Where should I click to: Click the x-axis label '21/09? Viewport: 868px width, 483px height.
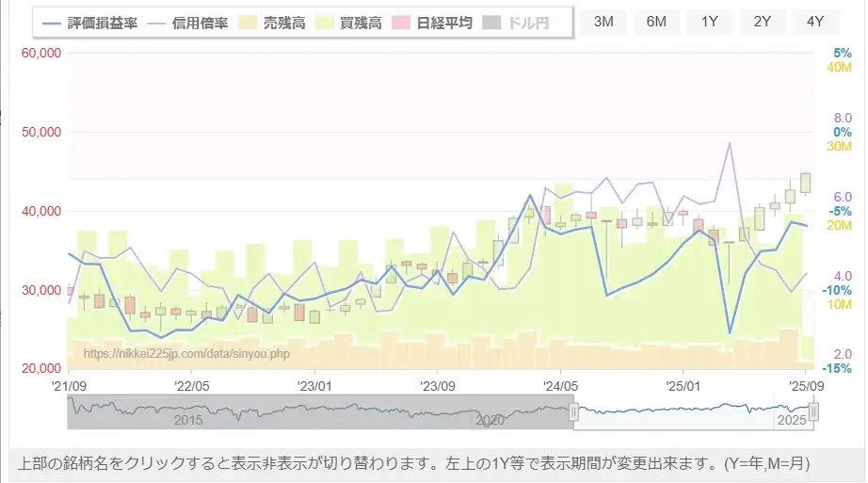point(69,386)
